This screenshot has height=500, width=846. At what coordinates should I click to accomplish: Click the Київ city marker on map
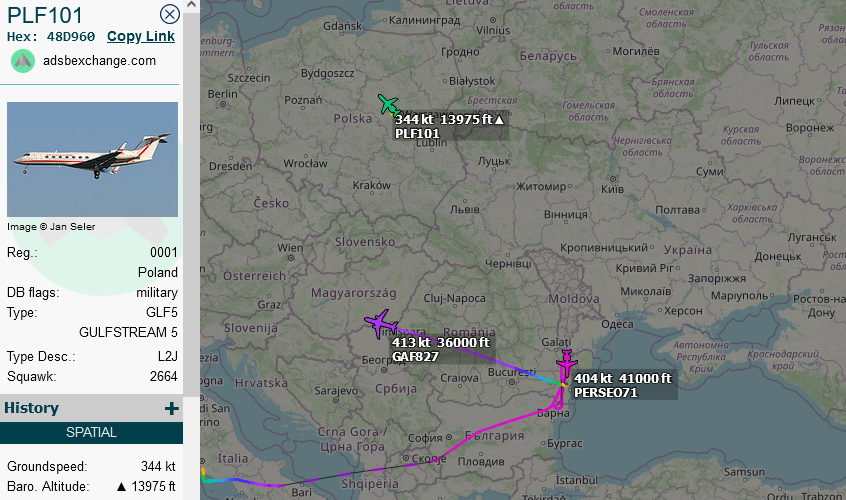(x=612, y=179)
